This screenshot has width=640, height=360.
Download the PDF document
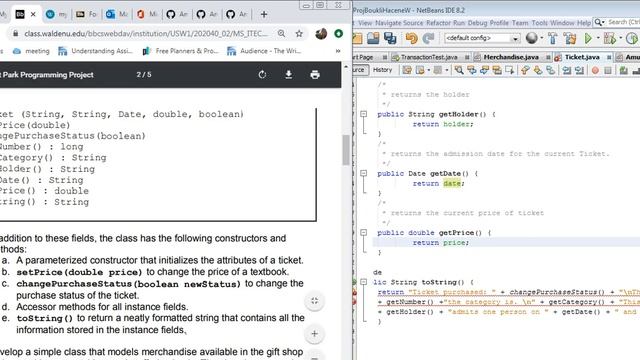coord(289,75)
